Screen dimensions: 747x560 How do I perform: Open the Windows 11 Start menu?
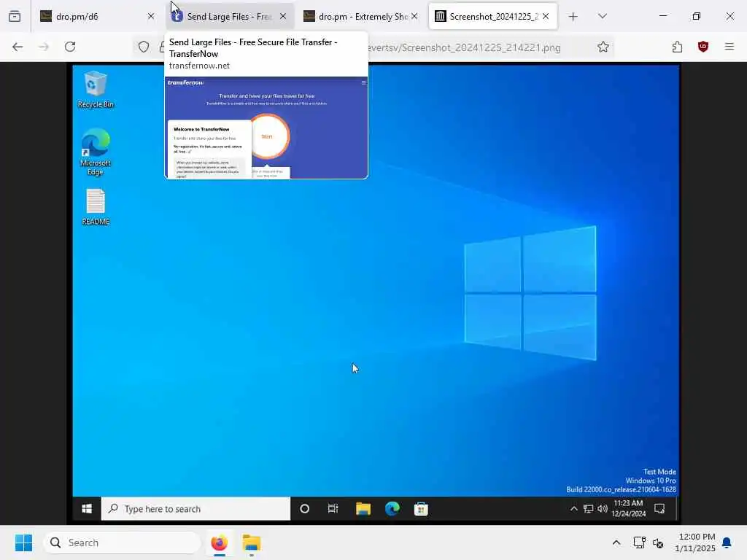click(x=23, y=542)
